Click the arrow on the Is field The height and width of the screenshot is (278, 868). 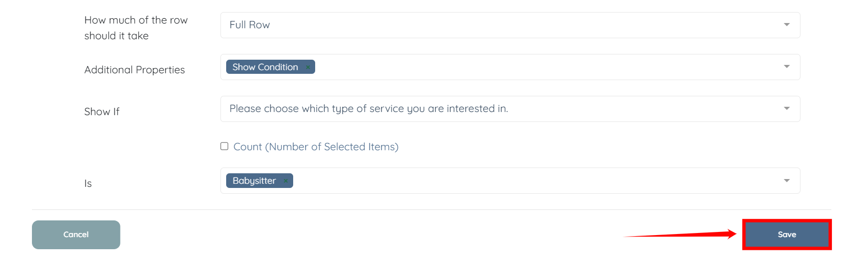coord(786,181)
